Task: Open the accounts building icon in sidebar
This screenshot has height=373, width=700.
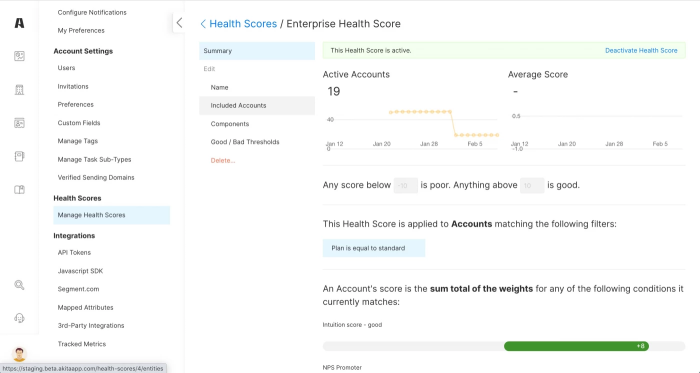Action: pos(19,90)
